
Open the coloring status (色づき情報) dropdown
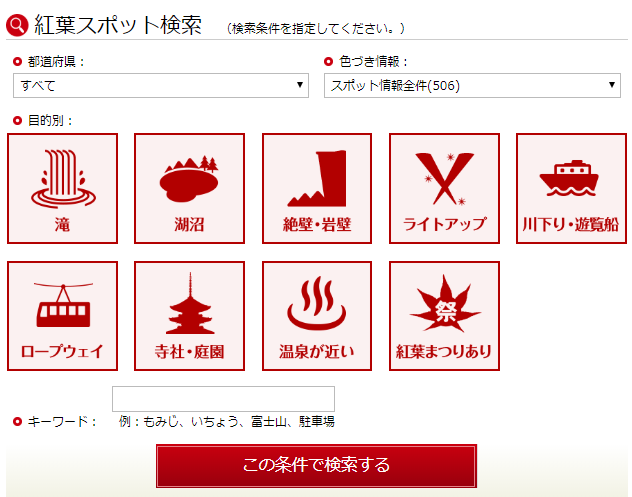click(472, 85)
